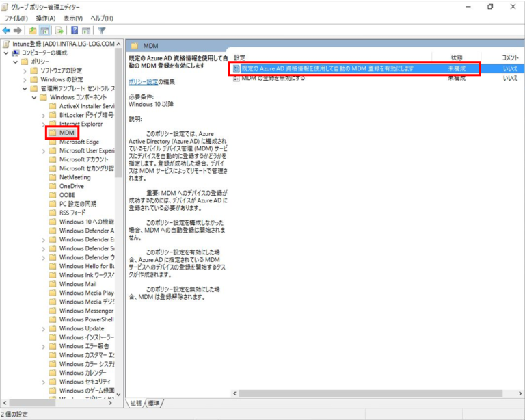Select the RSS フィード tree item

click(x=72, y=213)
